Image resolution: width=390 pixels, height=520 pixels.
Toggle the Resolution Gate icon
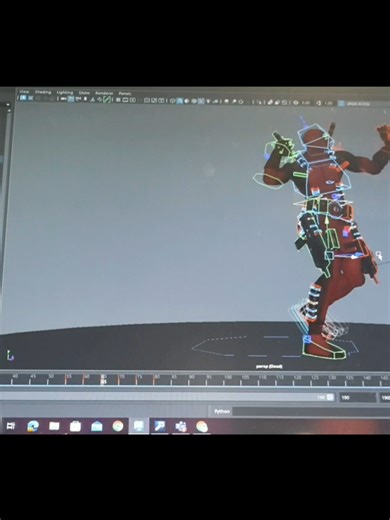(x=133, y=100)
